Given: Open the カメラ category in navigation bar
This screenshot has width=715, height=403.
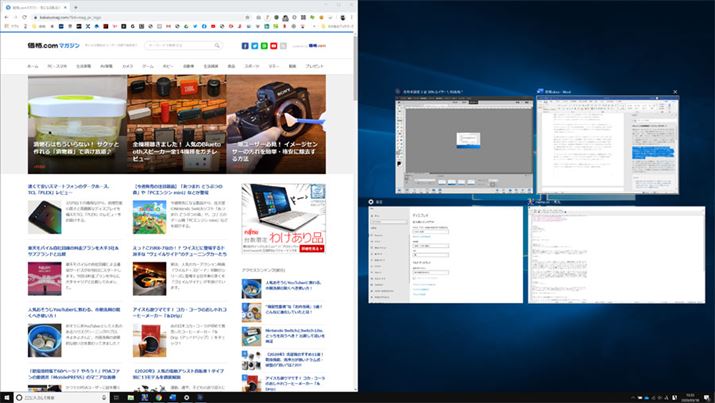Looking at the screenshot, I should (x=127, y=66).
